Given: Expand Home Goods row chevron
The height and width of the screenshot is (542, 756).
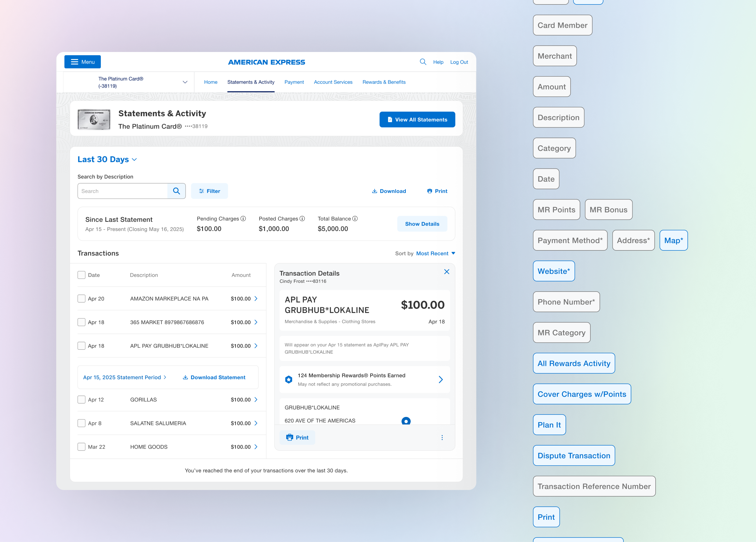Looking at the screenshot, I should point(256,447).
